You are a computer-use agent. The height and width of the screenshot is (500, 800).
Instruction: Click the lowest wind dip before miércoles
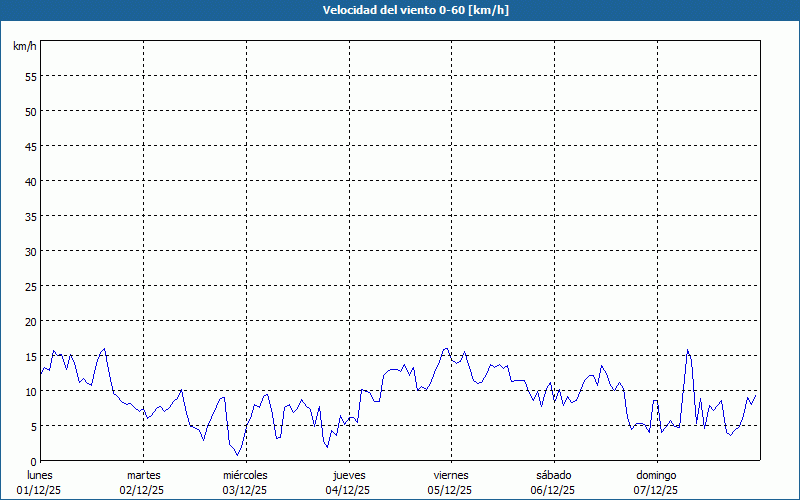[238, 455]
